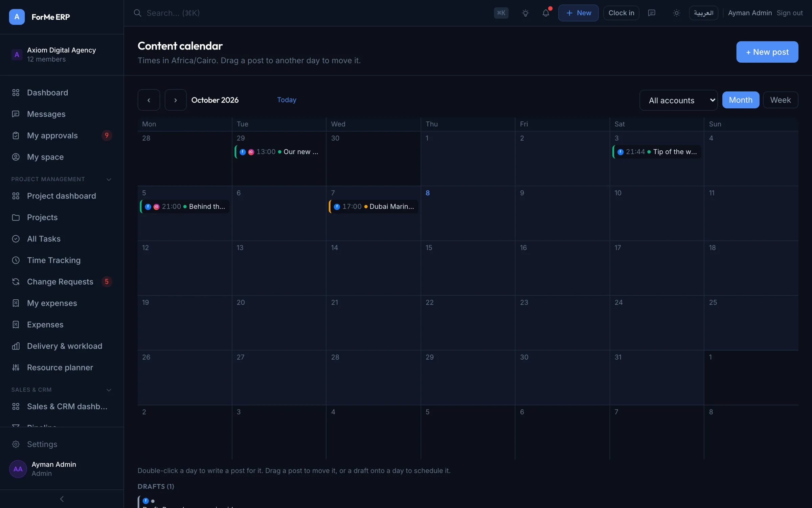Open Dashboard in the sidebar
Viewport: 812px width, 508px height.
[x=62, y=92]
